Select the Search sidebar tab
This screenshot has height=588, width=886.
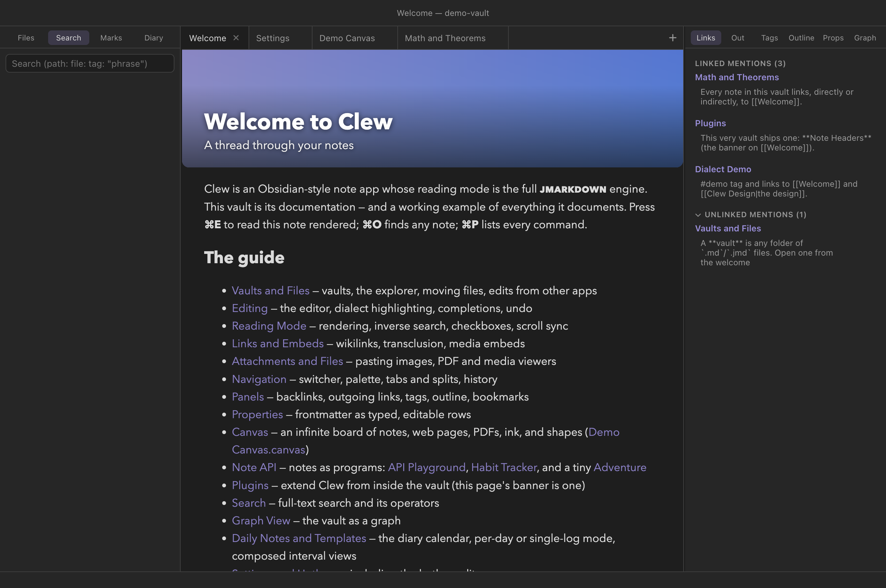pyautogui.click(x=68, y=38)
